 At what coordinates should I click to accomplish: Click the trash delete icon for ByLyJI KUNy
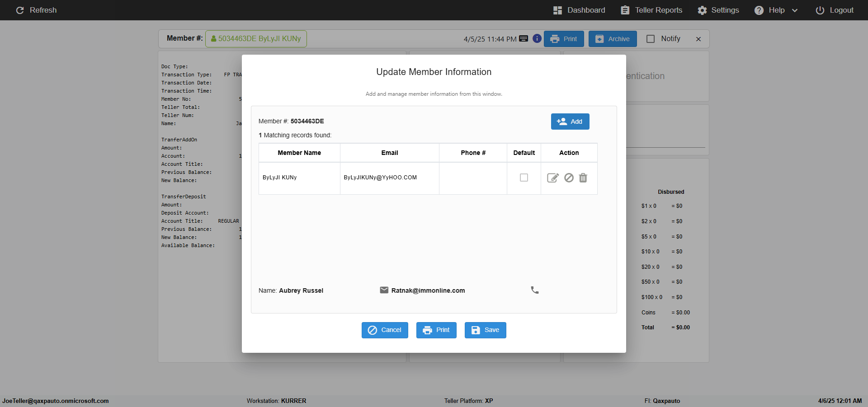click(583, 178)
